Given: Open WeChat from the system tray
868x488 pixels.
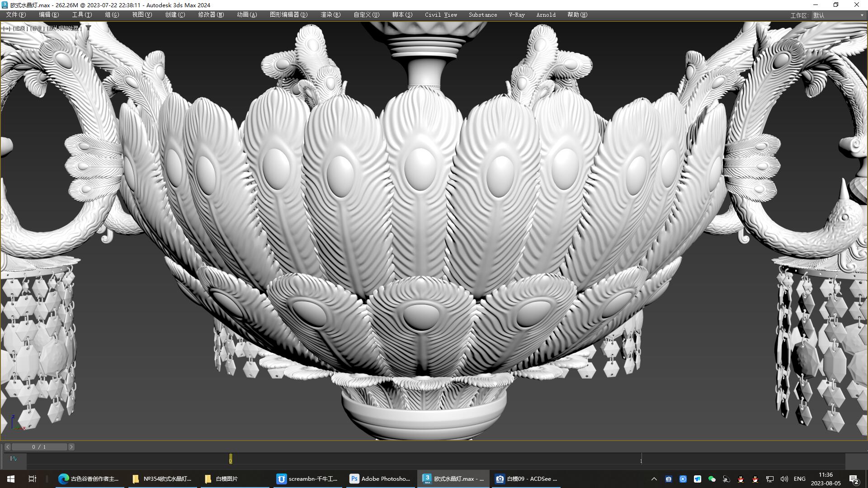Looking at the screenshot, I should pos(712,479).
